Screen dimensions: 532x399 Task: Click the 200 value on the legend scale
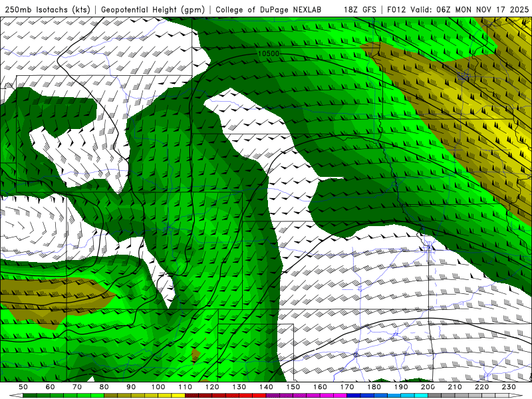[428, 387]
